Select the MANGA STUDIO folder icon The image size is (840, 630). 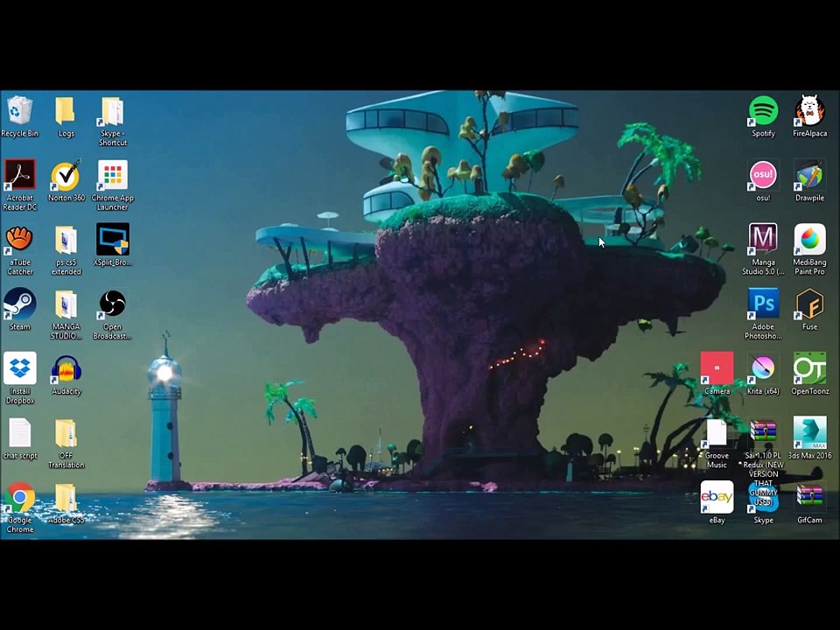click(66, 304)
